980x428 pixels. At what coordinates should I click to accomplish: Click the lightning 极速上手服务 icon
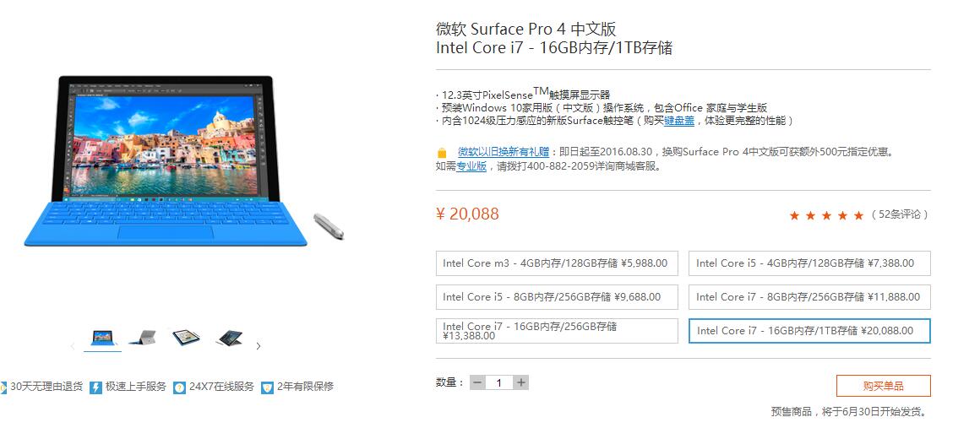click(x=95, y=387)
